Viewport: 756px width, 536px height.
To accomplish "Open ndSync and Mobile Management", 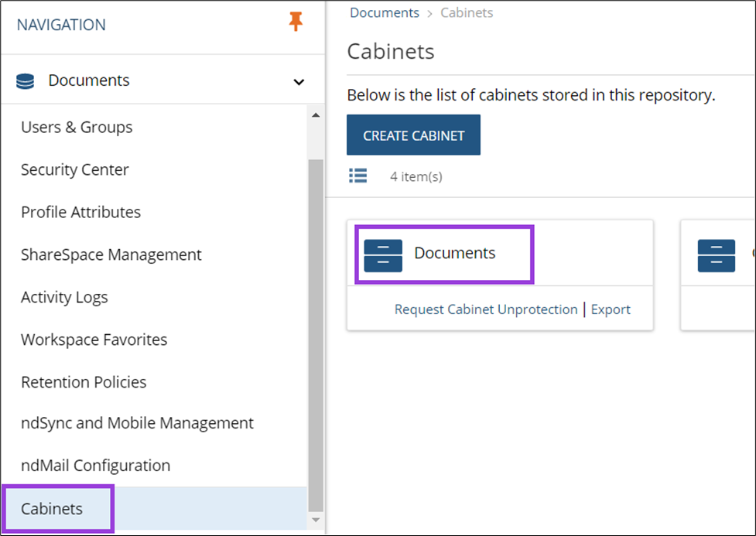I will [x=137, y=424].
